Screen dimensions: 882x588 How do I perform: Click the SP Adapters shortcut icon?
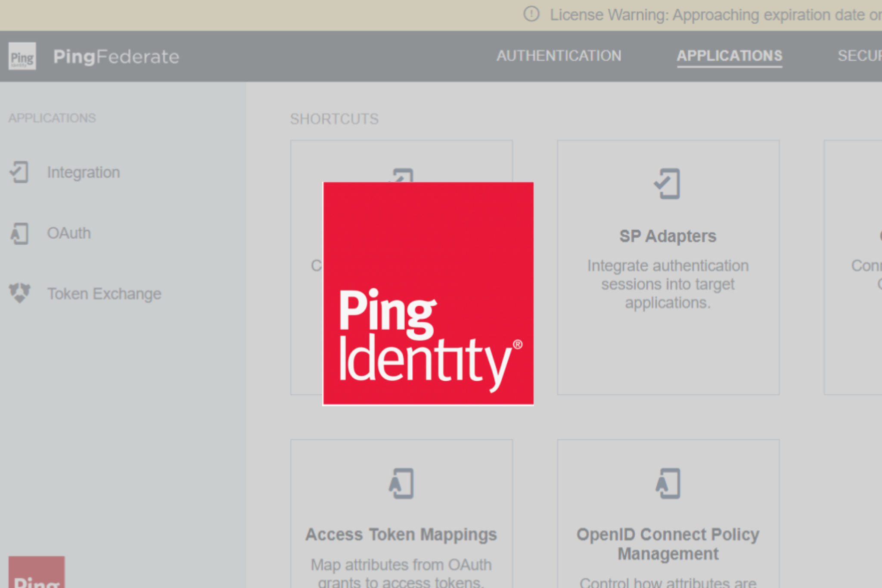tap(668, 184)
